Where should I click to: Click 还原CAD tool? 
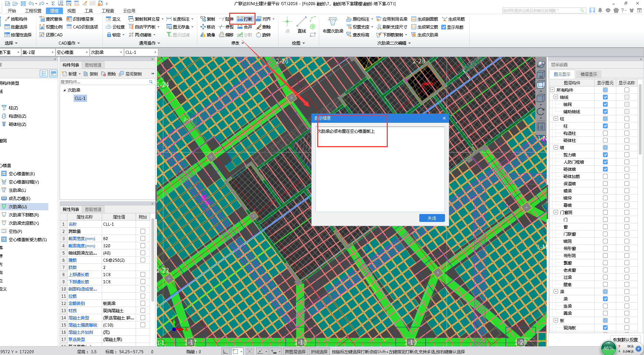51,35
